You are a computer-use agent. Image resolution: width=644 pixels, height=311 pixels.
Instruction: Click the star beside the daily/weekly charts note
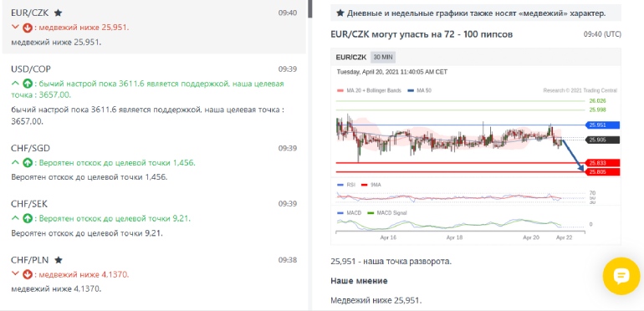(340, 13)
